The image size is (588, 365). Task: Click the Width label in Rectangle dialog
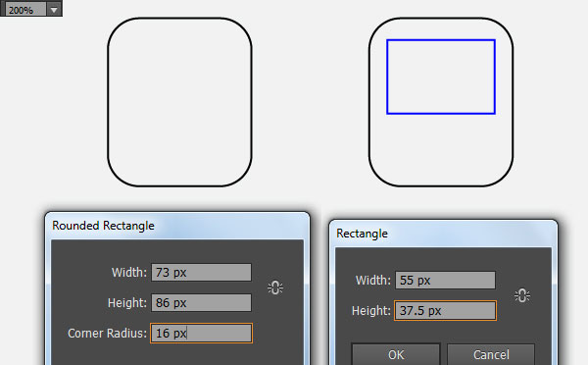pyautogui.click(x=373, y=281)
